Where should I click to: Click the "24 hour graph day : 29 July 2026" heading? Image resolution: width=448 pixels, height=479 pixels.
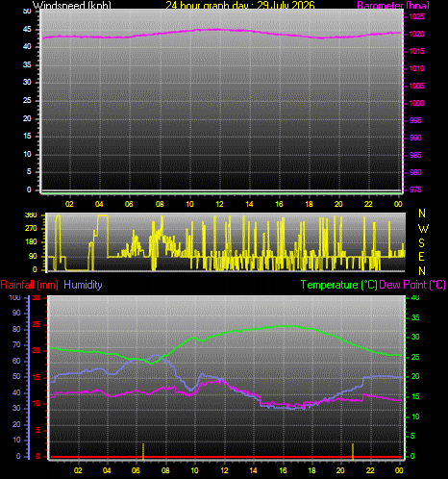tap(240, 5)
